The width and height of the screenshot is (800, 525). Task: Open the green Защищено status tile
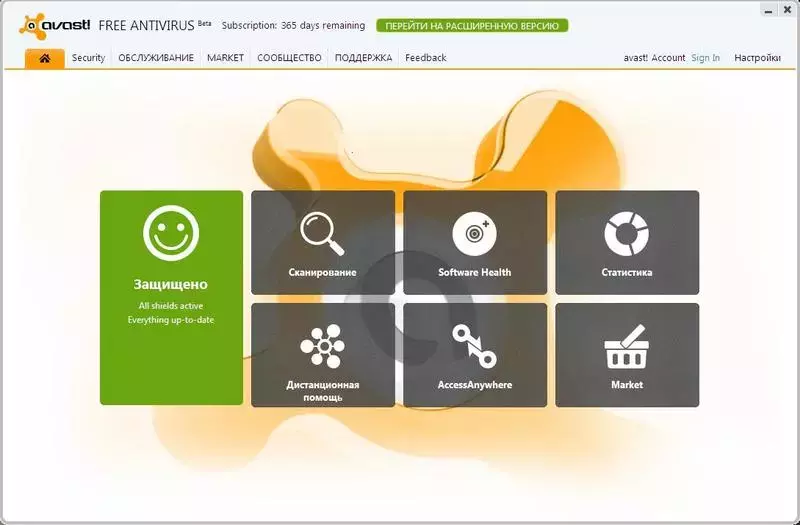[171, 298]
